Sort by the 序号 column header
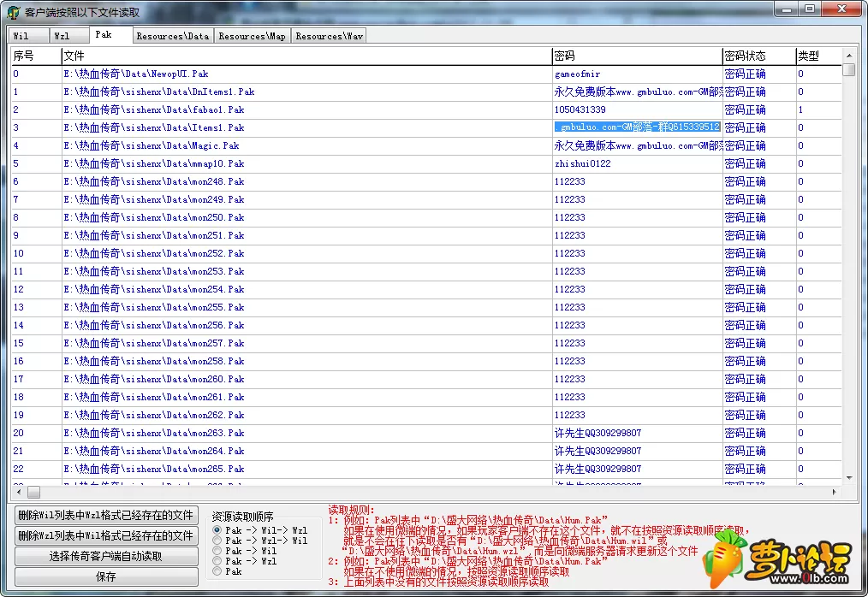Viewport: 868px width, 597px height. (x=37, y=56)
